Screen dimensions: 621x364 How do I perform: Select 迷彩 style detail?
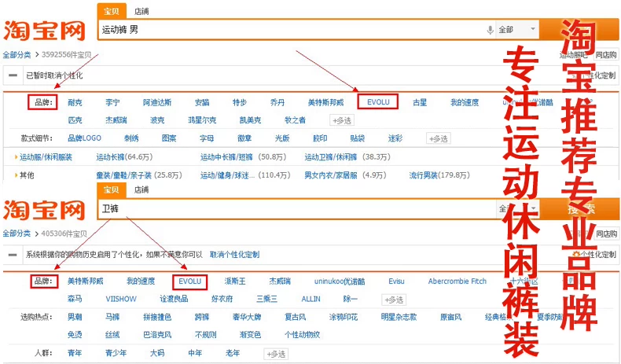tap(395, 138)
